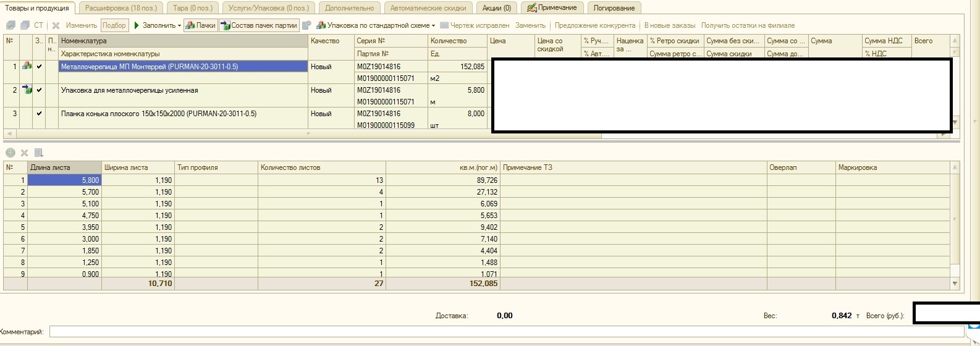Toggle checkmark for Планка конька плоского row
The width and height of the screenshot is (980, 346).
tap(40, 114)
